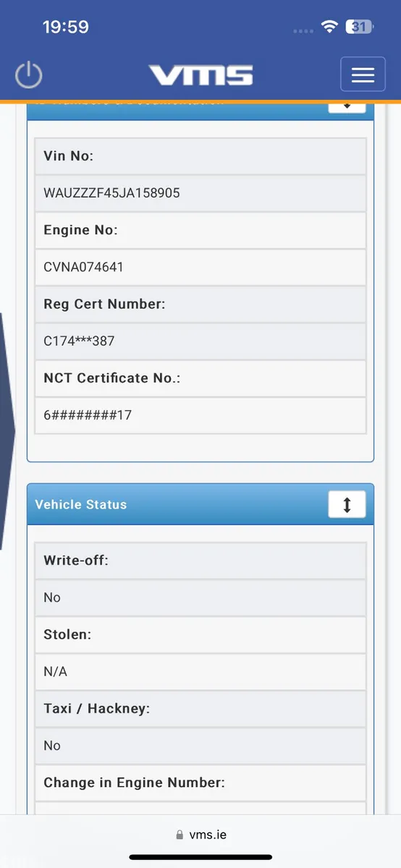
Task: Tap the Reg Cert Number value C174***387
Action: 80,341
